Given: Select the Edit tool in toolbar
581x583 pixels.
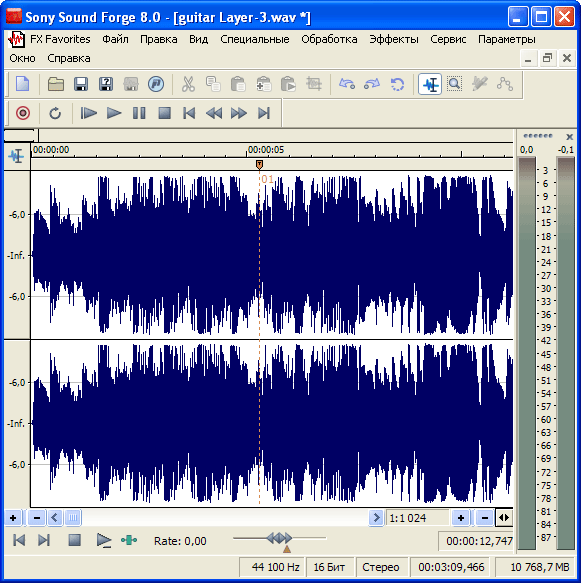Looking at the screenshot, I should pyautogui.click(x=430, y=84).
